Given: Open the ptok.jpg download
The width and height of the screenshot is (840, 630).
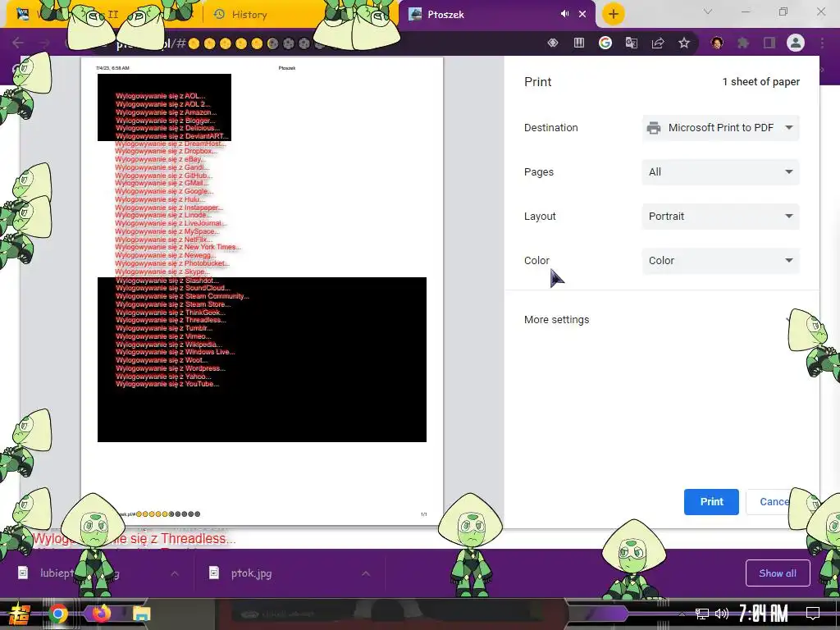Looking at the screenshot, I should pyautogui.click(x=251, y=573).
